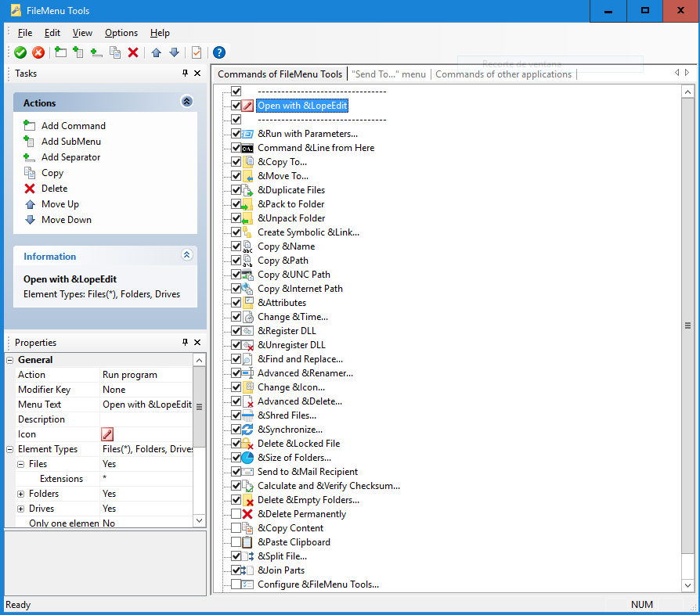Open the Options menu
This screenshot has height=615, width=700.
click(x=121, y=33)
